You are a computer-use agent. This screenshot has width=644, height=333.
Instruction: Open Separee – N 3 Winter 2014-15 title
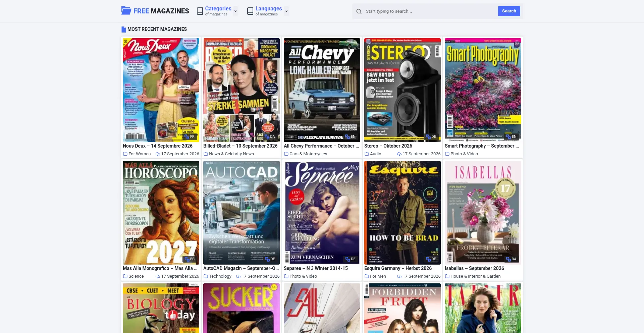(316, 268)
